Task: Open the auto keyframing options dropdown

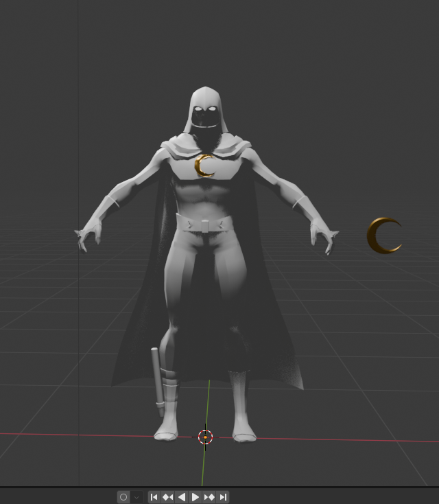Action: tap(137, 497)
